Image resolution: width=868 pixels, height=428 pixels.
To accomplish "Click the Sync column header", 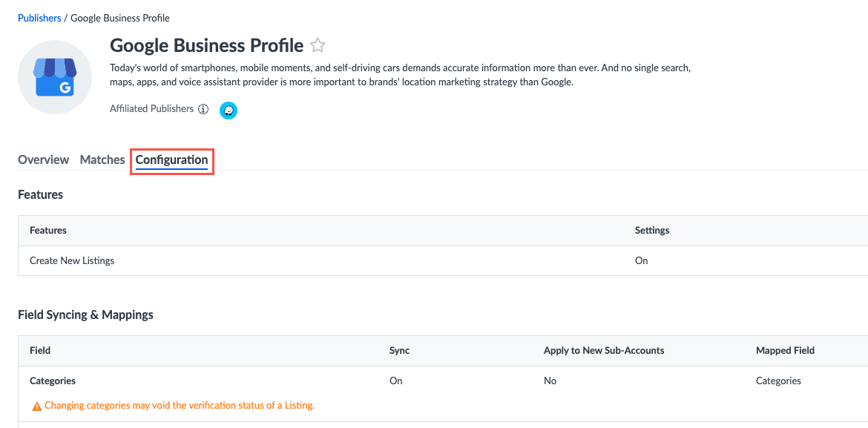I will 399,350.
